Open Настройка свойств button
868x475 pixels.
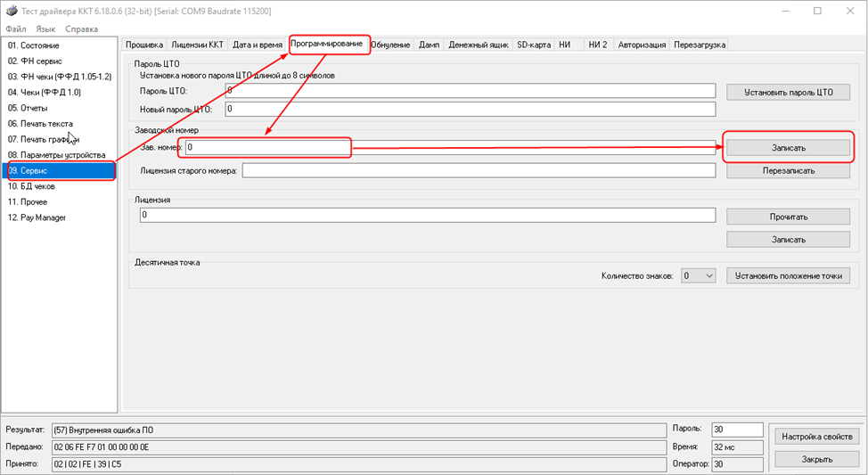coord(817,436)
